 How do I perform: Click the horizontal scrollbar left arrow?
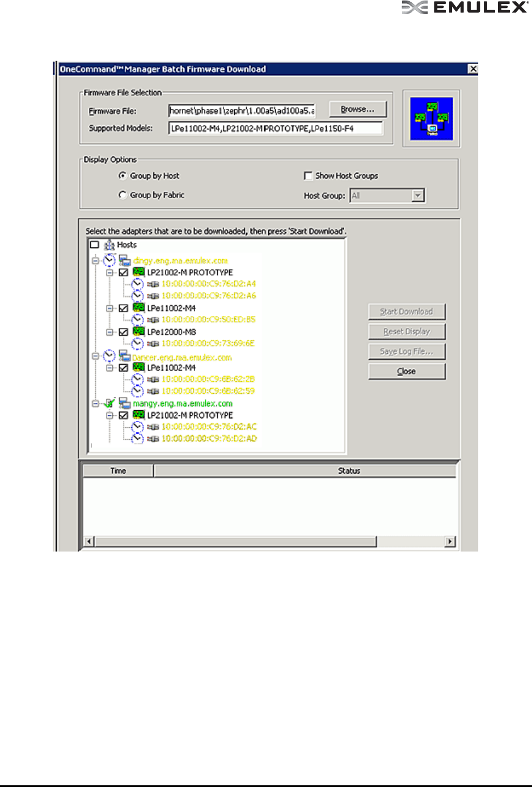click(89, 541)
